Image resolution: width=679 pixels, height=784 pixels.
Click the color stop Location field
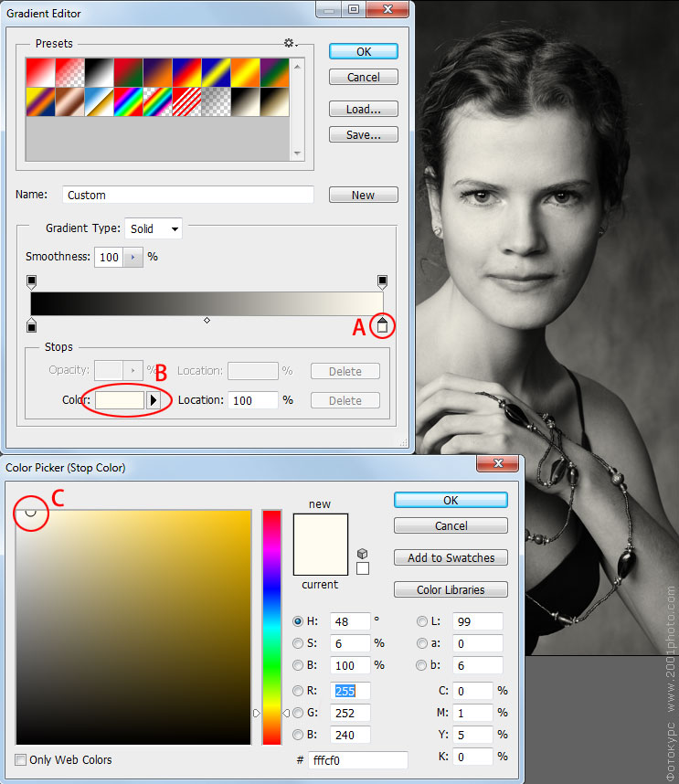click(253, 400)
